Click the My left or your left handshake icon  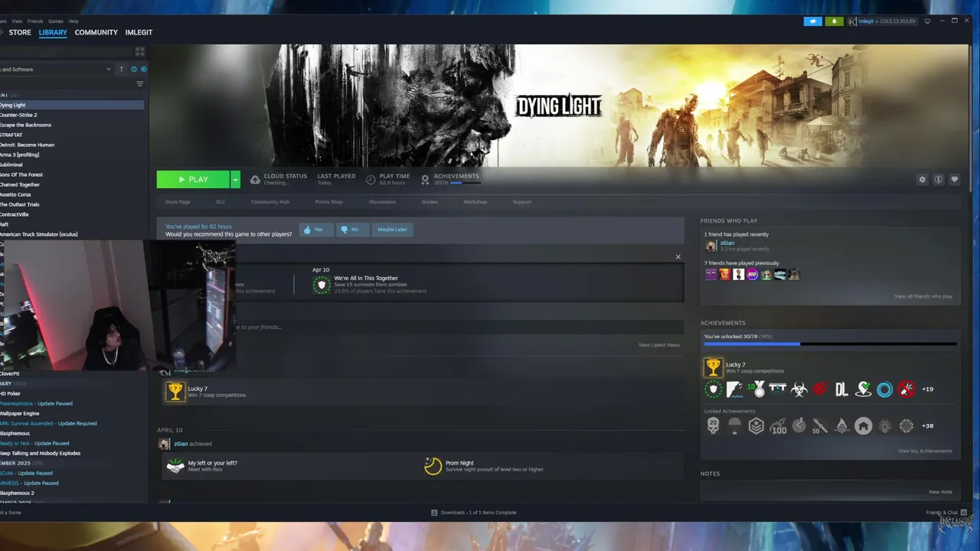175,465
